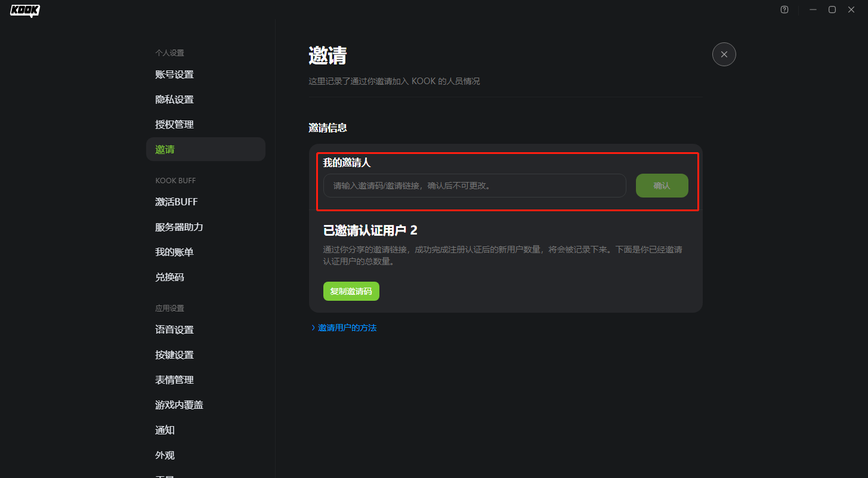Click the 复制邀请码 button

tap(351, 291)
